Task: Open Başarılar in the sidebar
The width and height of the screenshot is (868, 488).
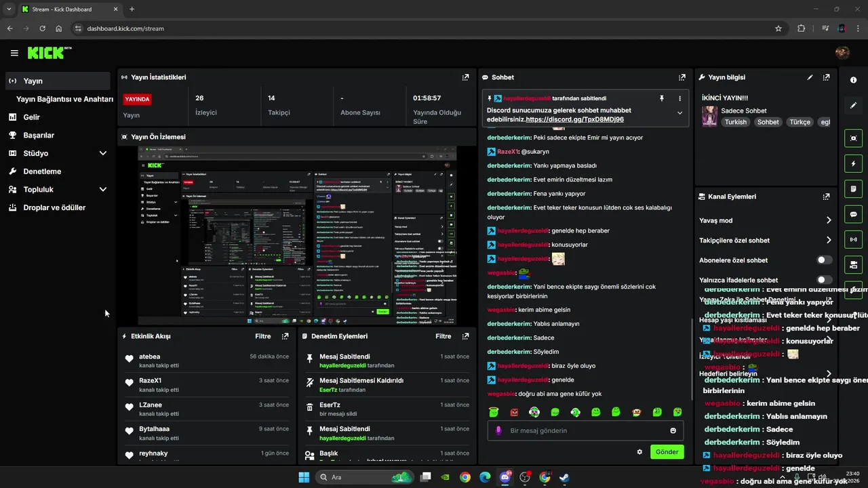Action: click(58, 135)
